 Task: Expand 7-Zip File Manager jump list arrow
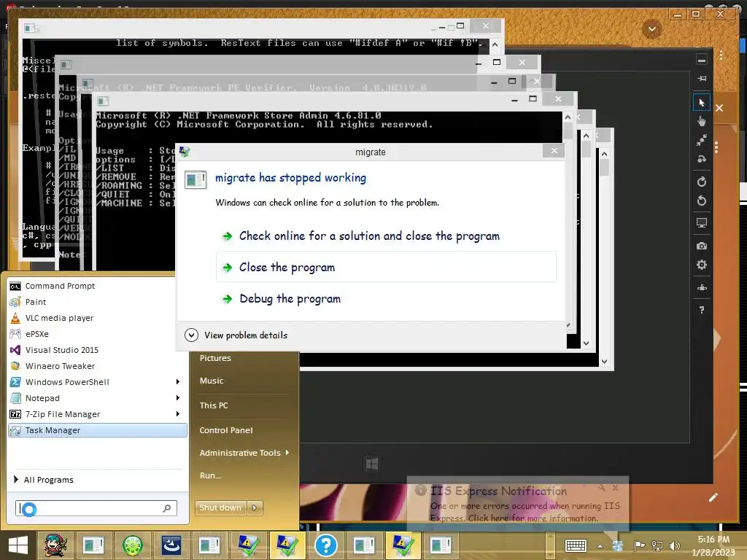click(x=178, y=414)
